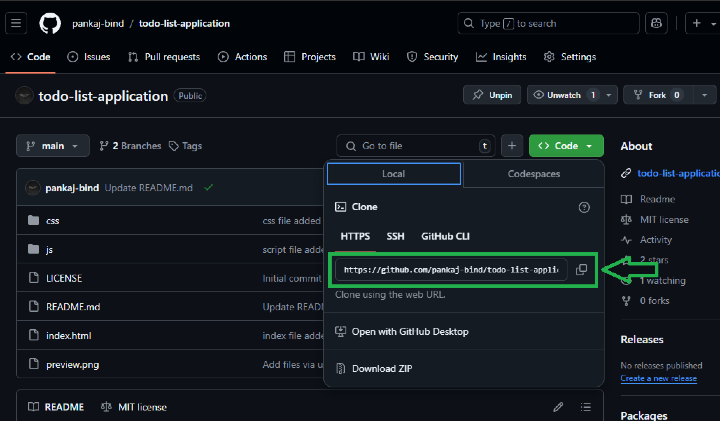Click the clone help question mark icon
The height and width of the screenshot is (421, 720).
[584, 207]
